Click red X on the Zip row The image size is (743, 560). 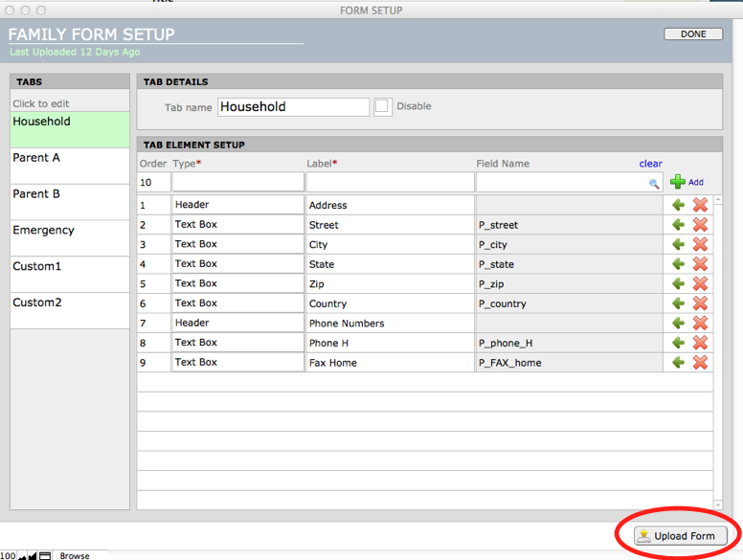[700, 283]
